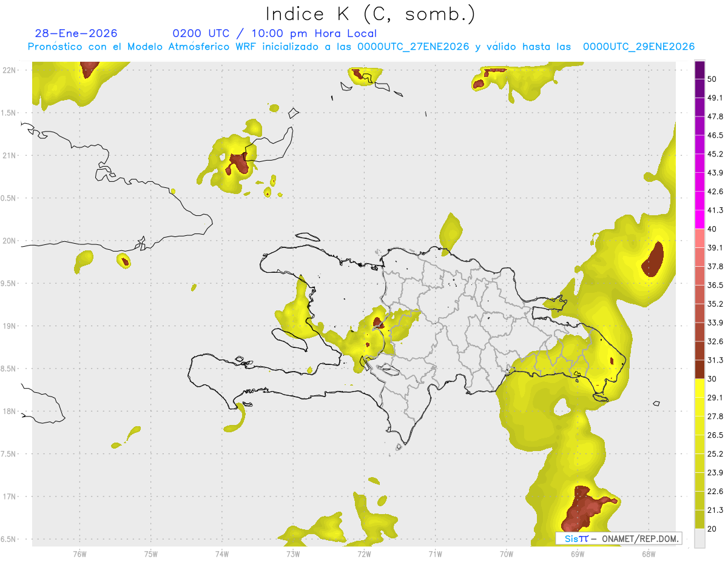Click the "70W" longitude label
The image size is (728, 562).
(506, 554)
